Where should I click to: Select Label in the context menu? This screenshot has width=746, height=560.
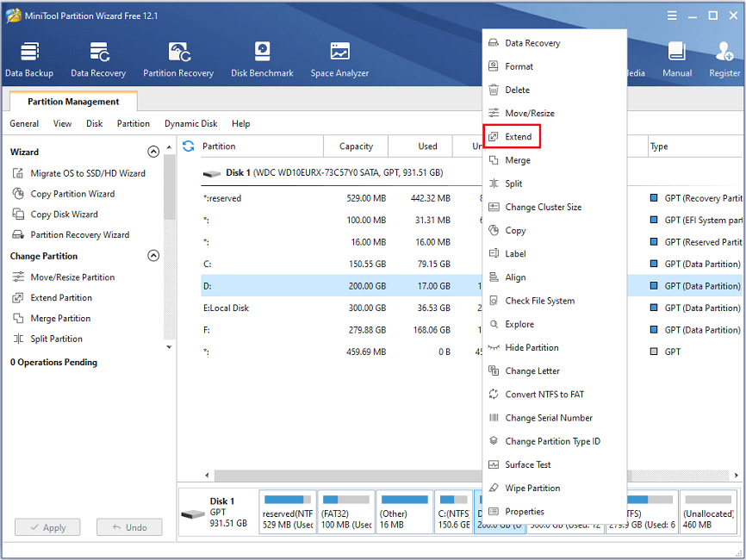[x=554, y=253]
